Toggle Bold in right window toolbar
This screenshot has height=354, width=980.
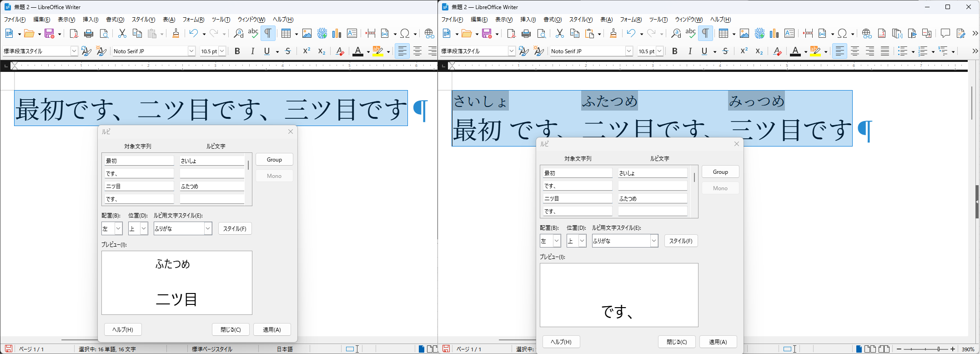pos(675,51)
